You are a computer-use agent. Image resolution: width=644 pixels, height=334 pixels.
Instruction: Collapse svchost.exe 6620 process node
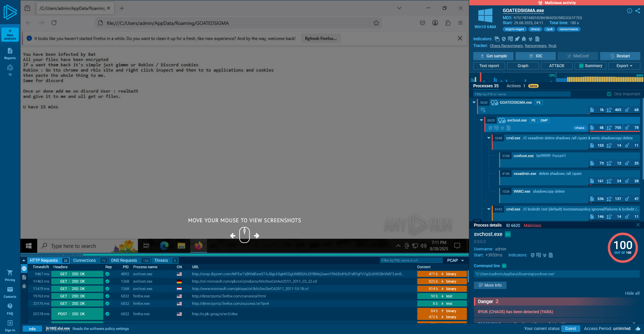point(481,120)
